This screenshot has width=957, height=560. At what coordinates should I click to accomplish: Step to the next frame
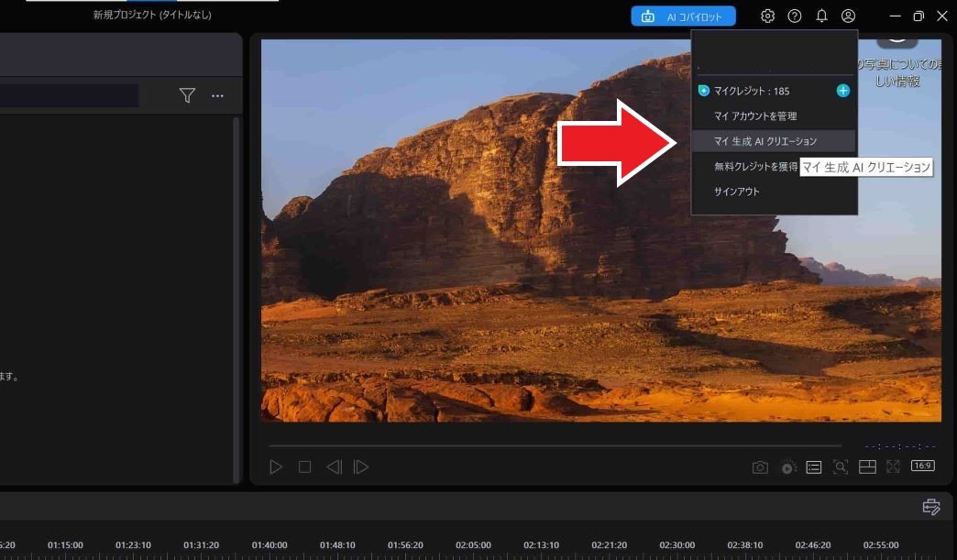coord(360,467)
